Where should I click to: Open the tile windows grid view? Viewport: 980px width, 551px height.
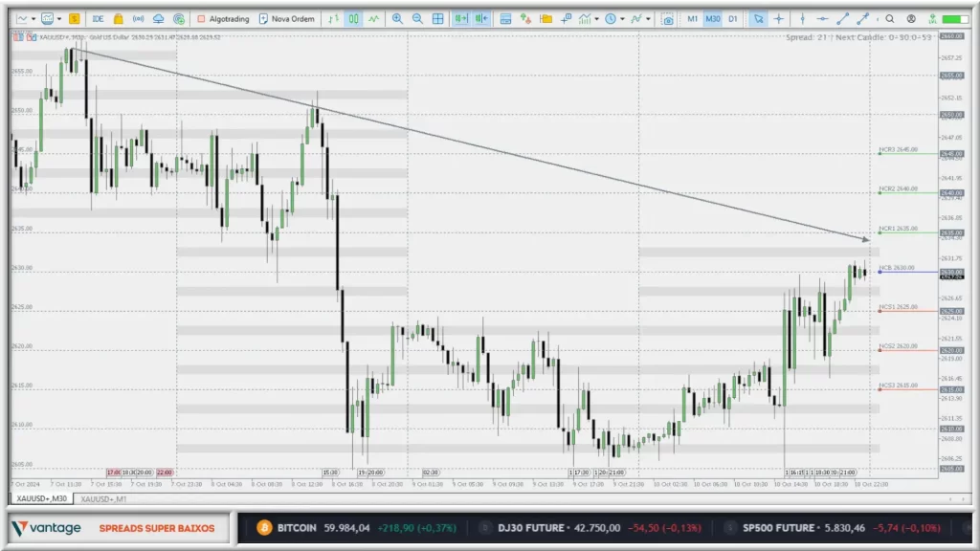click(437, 18)
